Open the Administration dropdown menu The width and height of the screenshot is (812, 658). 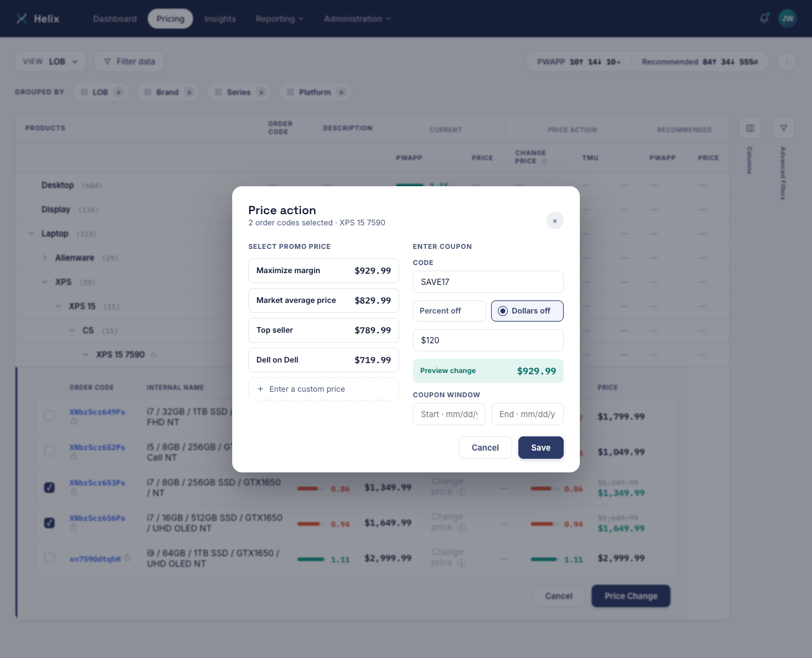[358, 19]
